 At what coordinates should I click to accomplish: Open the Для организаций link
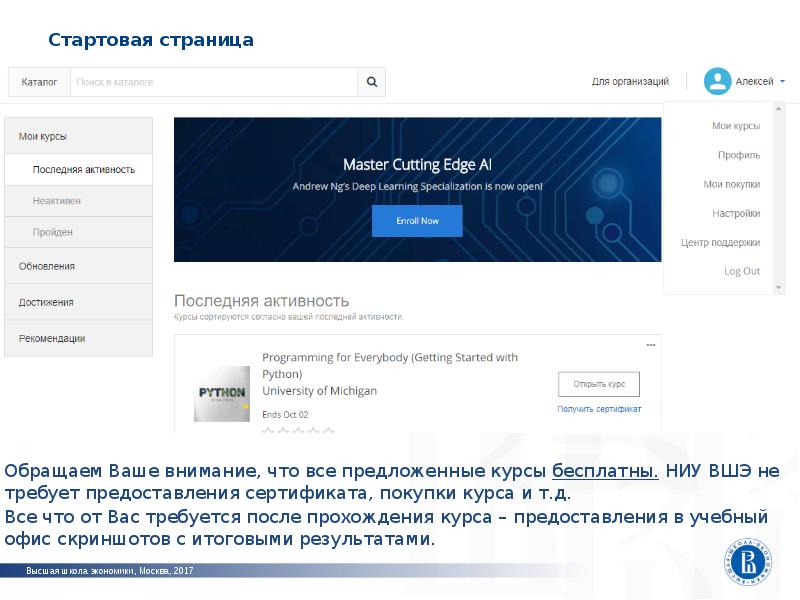[x=630, y=82]
